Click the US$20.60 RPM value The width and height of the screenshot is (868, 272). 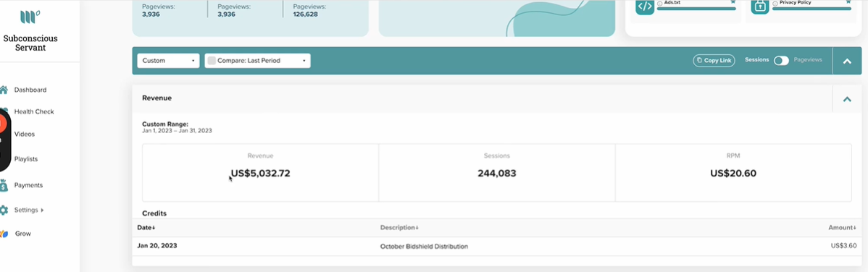[733, 173]
